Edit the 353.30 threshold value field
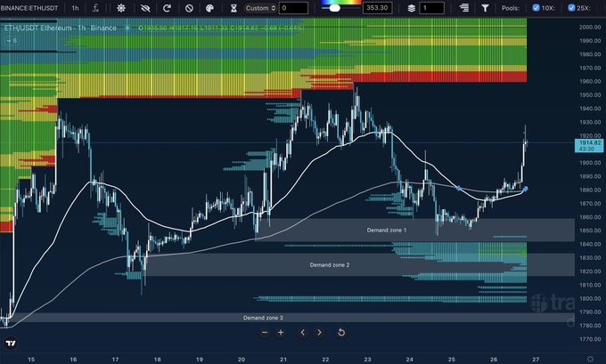The image size is (606, 364). click(x=377, y=8)
